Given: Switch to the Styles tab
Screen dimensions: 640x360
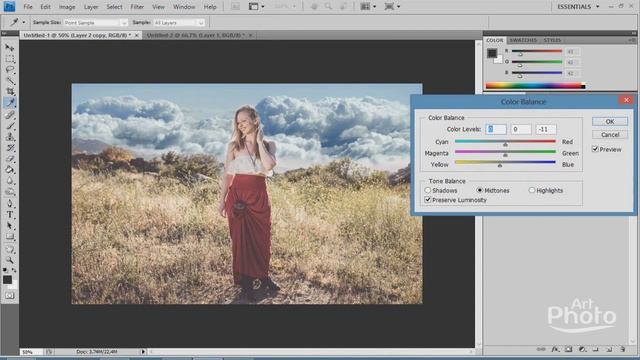Looking at the screenshot, I should tap(552, 40).
